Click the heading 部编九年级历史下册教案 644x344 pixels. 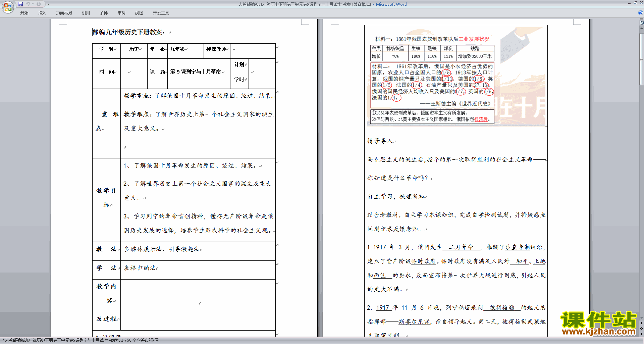[x=128, y=32]
